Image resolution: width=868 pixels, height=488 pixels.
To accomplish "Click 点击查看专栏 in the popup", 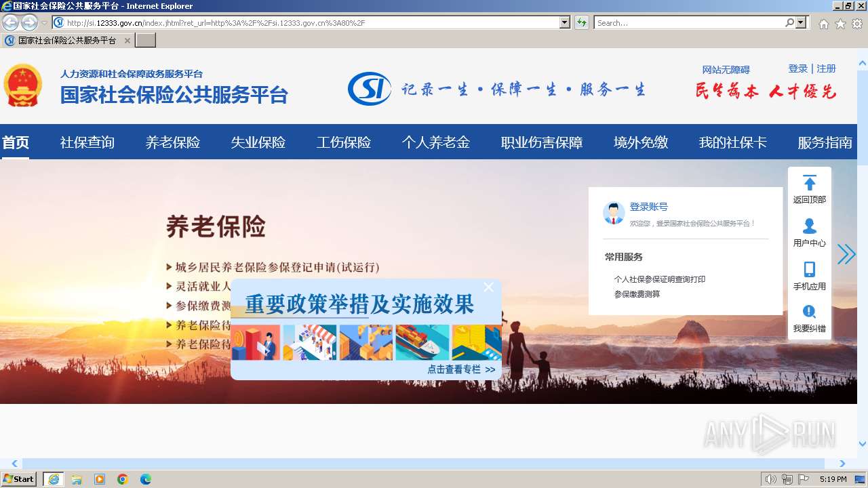I will 461,369.
